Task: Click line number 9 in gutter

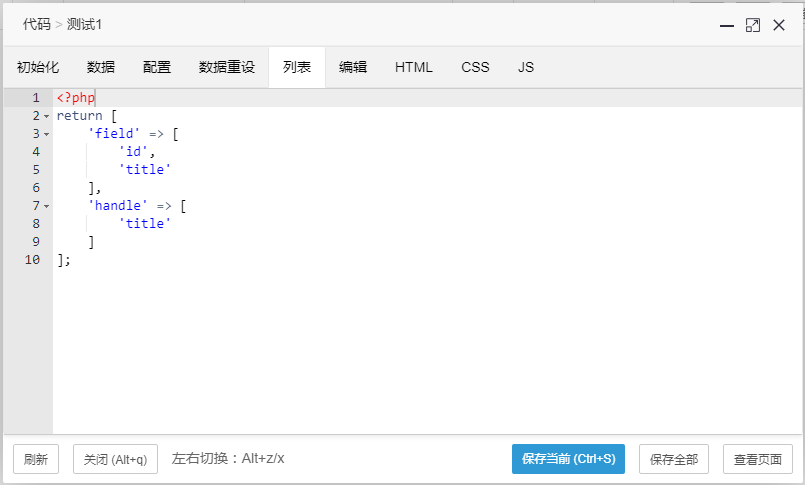Action: (36, 242)
